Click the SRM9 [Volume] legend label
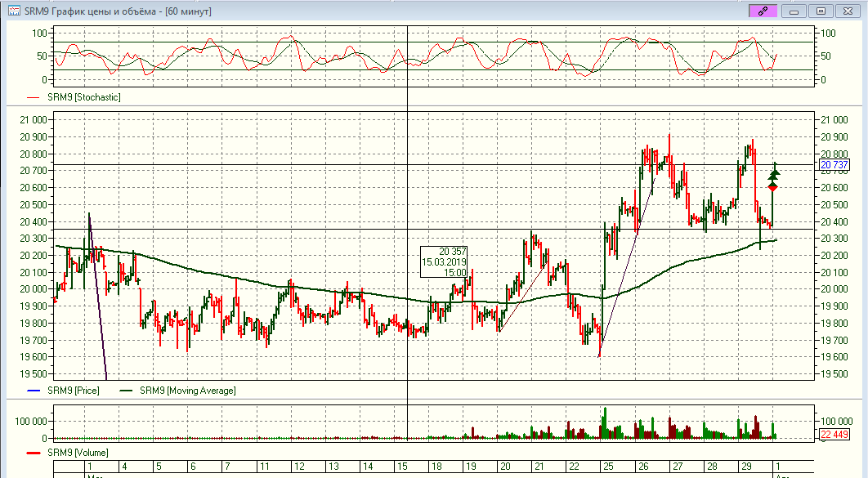The image size is (868, 478). (x=78, y=453)
